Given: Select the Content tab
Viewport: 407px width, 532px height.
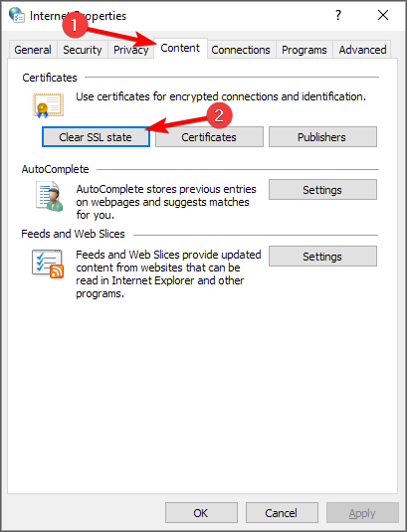Looking at the screenshot, I should coord(180,48).
